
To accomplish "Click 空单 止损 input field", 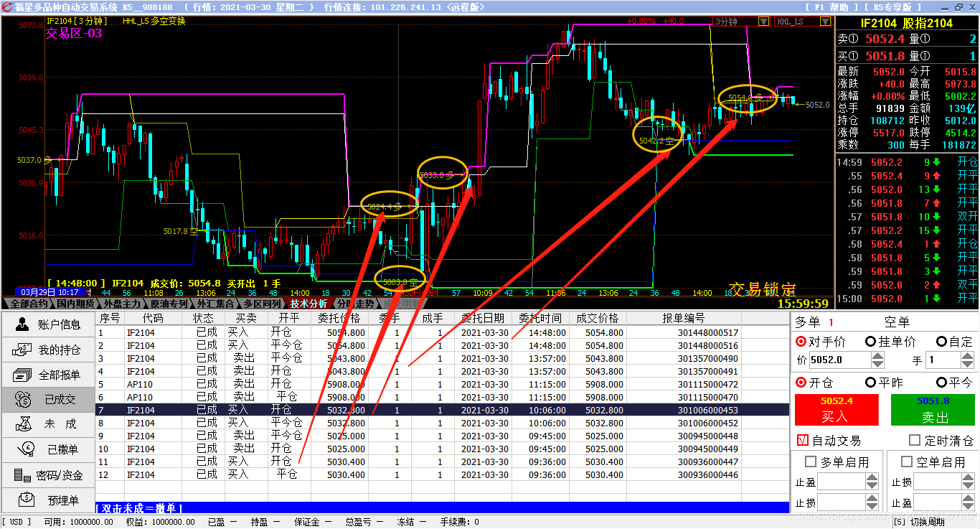I will click(938, 482).
